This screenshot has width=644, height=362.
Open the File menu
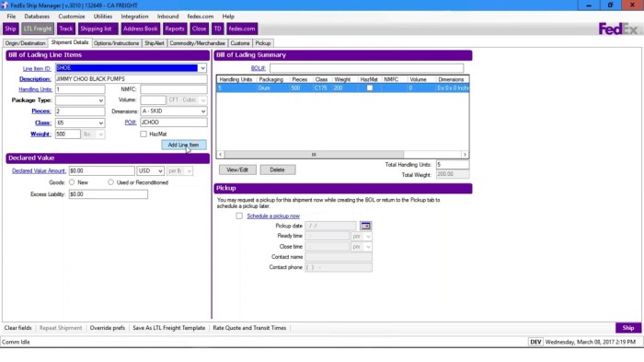11,17
